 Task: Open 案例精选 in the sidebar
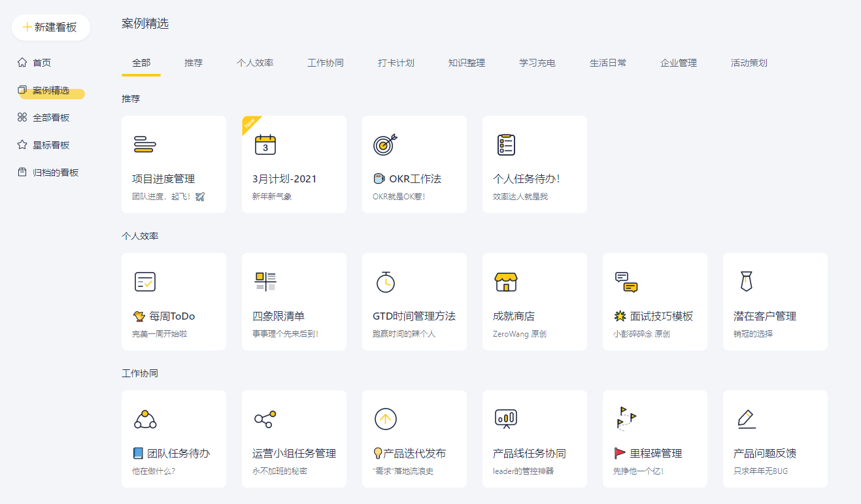click(50, 90)
